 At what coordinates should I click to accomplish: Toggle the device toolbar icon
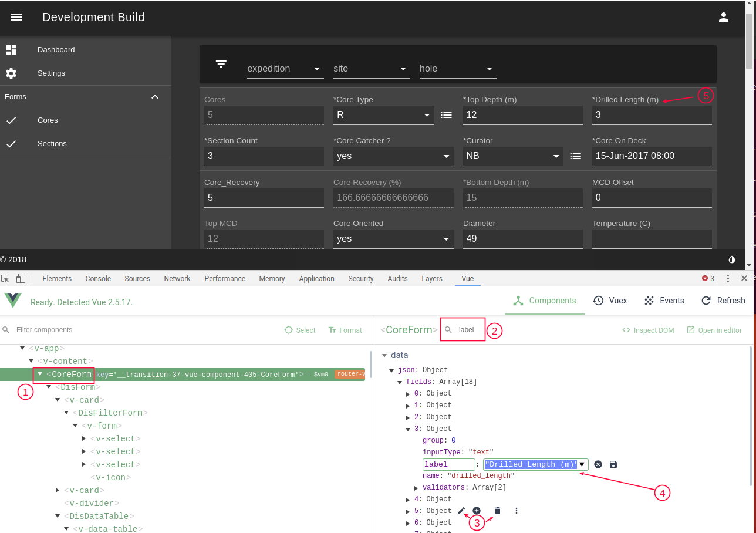21,278
